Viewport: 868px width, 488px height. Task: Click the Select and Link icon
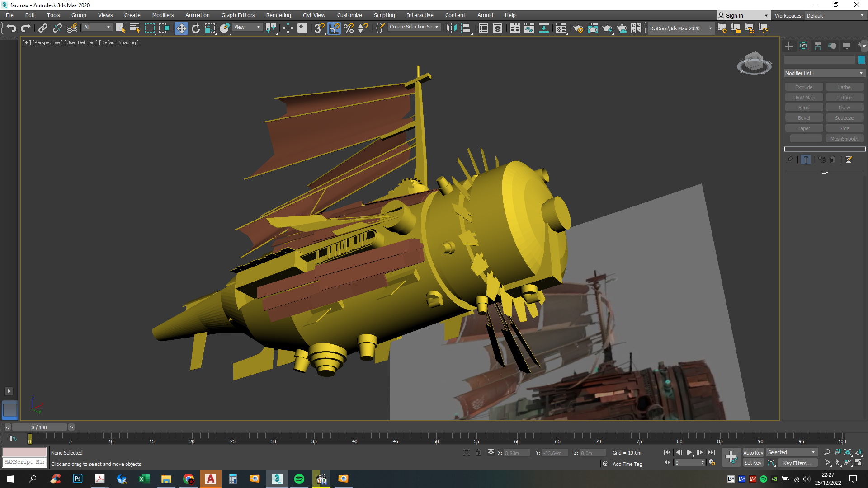[42, 28]
